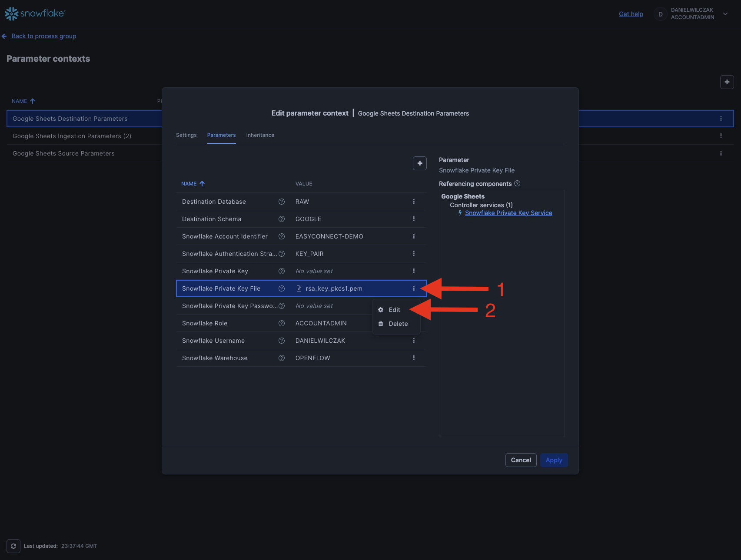The height and width of the screenshot is (560, 741).
Task: Switch to the Settings tab
Action: click(x=186, y=135)
